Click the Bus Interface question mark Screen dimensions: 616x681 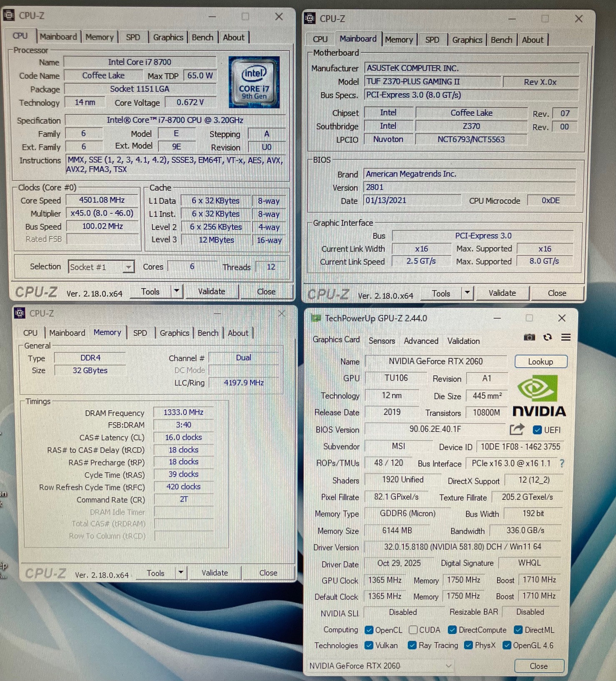pos(562,463)
